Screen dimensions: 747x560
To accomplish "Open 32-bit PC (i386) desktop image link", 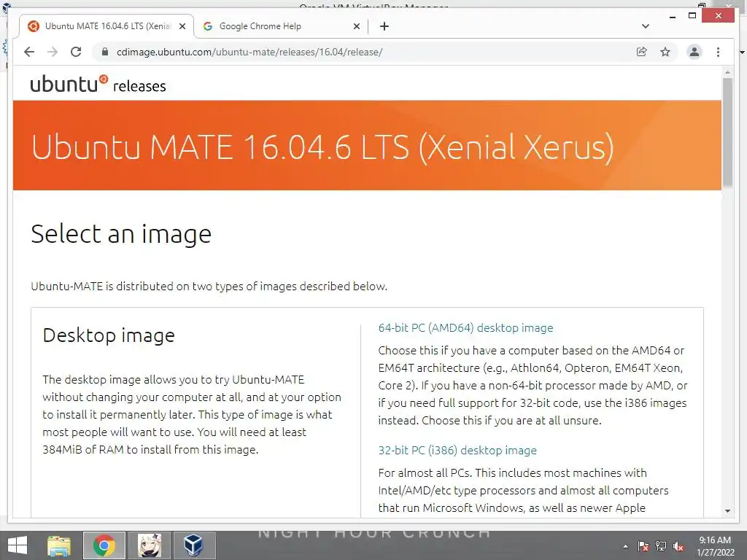I will tap(457, 450).
